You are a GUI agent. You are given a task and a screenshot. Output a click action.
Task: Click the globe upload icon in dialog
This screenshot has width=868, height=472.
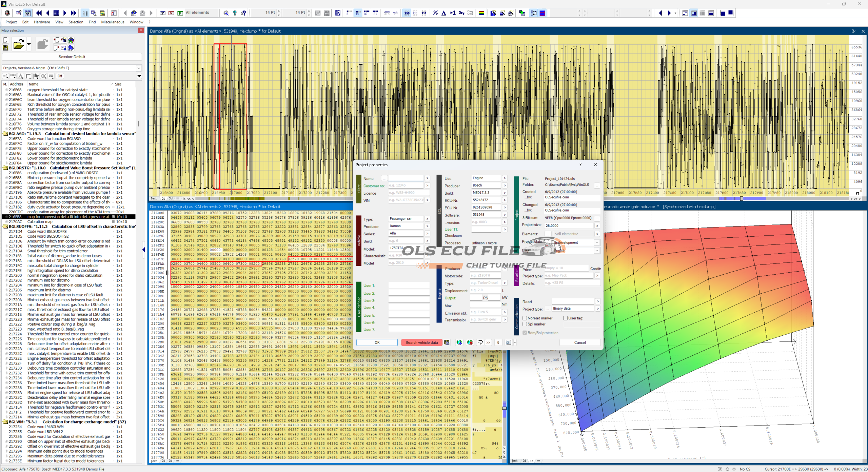click(x=470, y=342)
